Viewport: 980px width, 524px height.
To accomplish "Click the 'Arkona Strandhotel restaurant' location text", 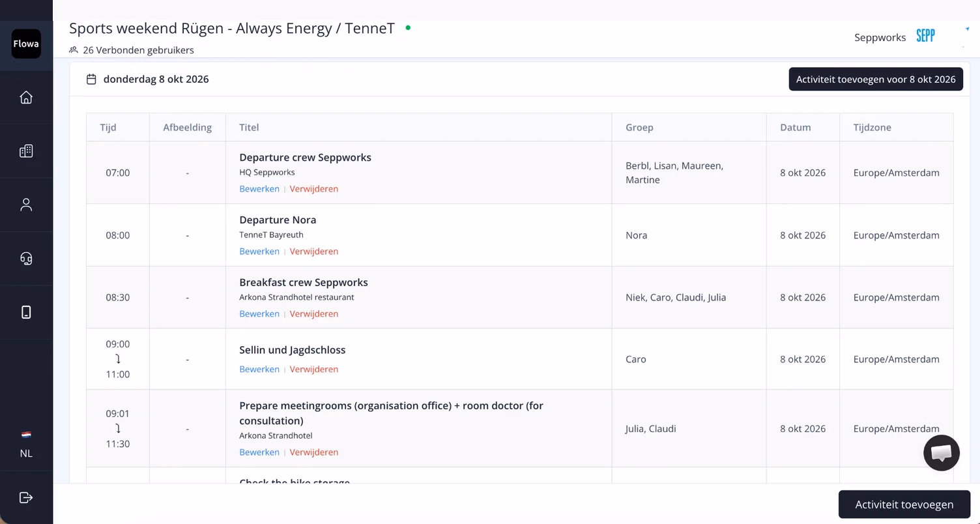I will point(296,297).
